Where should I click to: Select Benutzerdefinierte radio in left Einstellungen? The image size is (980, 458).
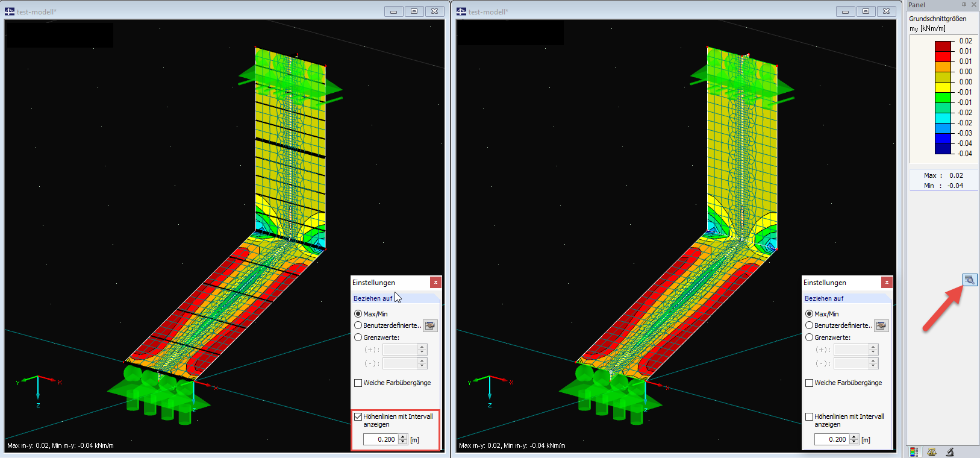(x=358, y=325)
